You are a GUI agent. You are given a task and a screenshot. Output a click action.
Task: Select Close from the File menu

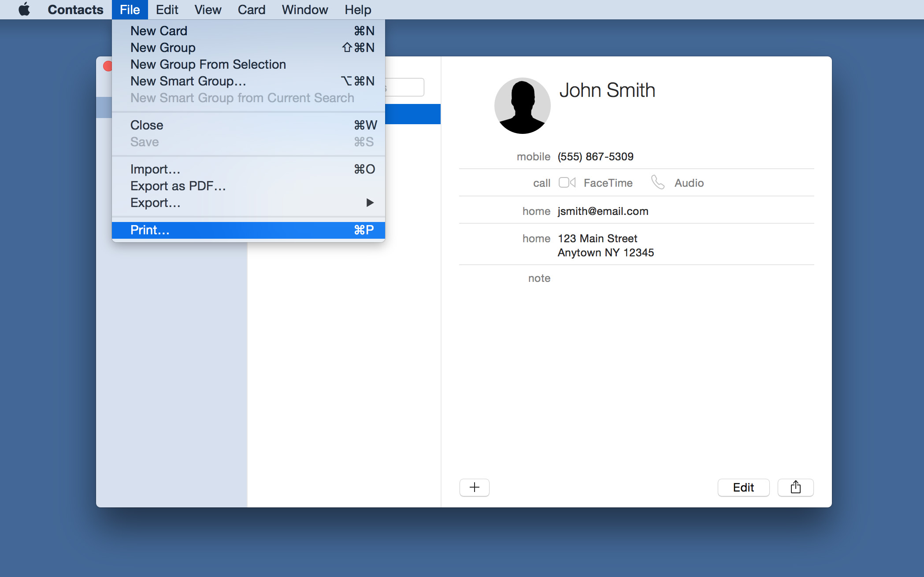pos(249,125)
